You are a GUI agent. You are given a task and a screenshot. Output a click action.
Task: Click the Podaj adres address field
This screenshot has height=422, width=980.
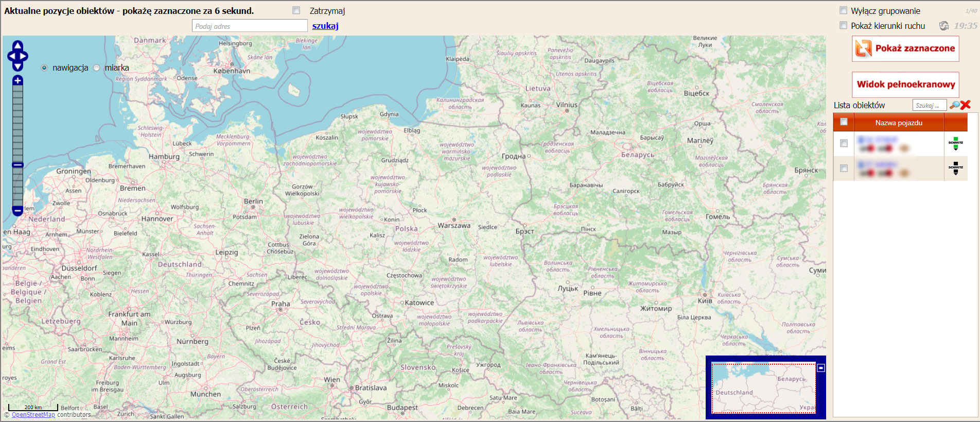click(250, 26)
